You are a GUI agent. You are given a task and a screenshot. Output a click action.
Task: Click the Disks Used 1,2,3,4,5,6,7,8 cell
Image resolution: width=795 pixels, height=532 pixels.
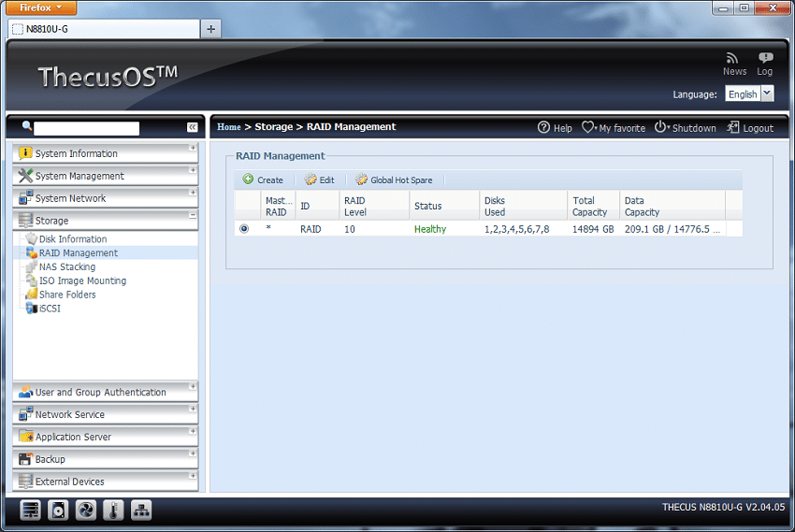click(x=516, y=229)
